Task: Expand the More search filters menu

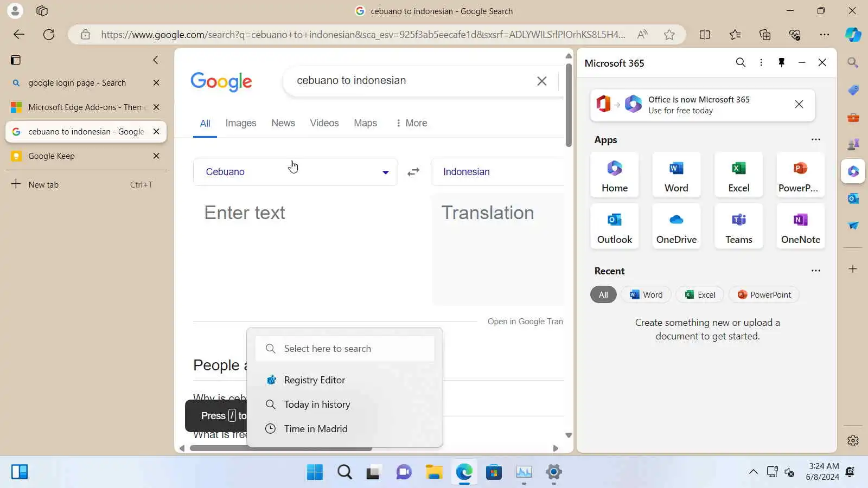Action: [411, 123]
